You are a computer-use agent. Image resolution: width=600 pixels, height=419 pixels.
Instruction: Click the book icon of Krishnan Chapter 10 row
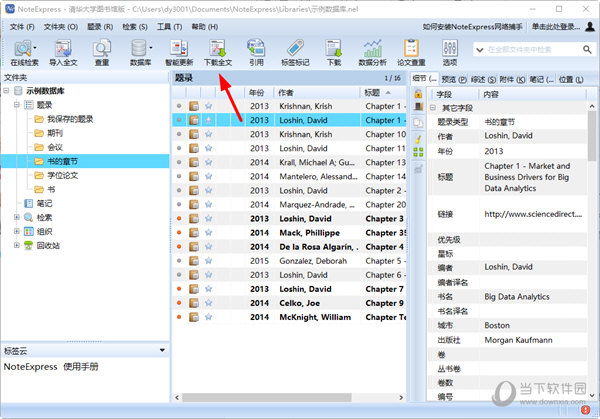click(194, 134)
